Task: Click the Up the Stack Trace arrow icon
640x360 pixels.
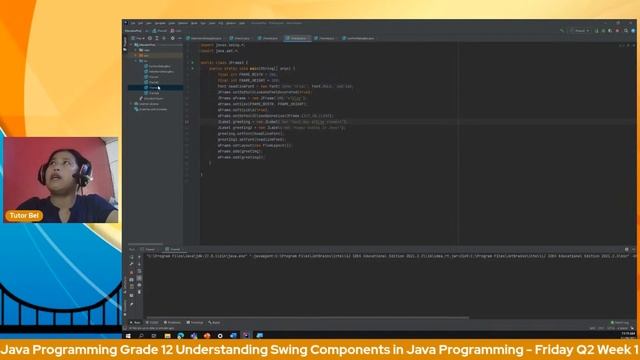Action: click(x=139, y=257)
